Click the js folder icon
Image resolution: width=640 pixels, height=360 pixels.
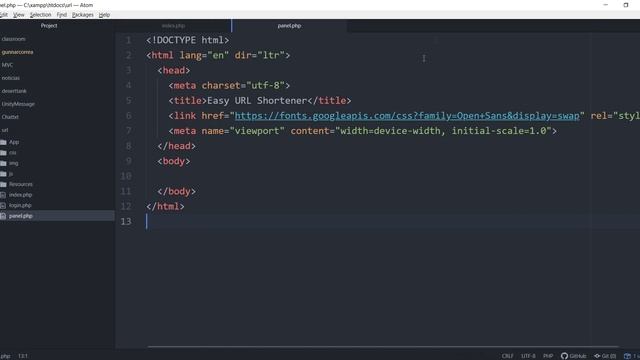click(3, 174)
